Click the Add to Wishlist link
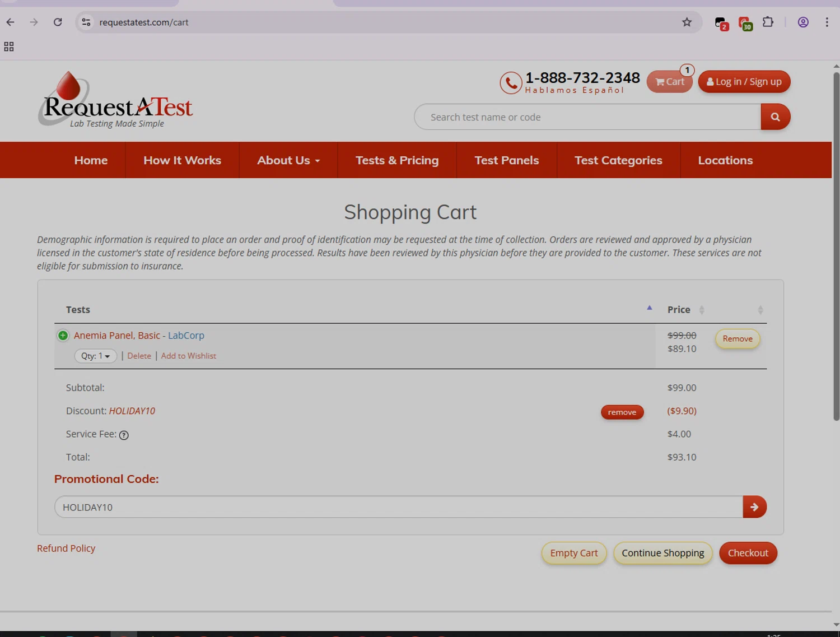 coord(189,356)
